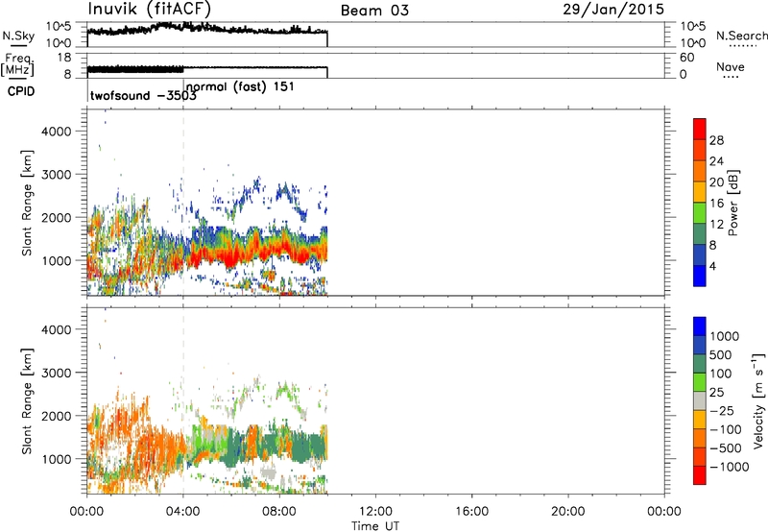This screenshot has height=532, width=768.
Task: Click the '-1000' tick on Velocity scale
Action: click(x=730, y=467)
